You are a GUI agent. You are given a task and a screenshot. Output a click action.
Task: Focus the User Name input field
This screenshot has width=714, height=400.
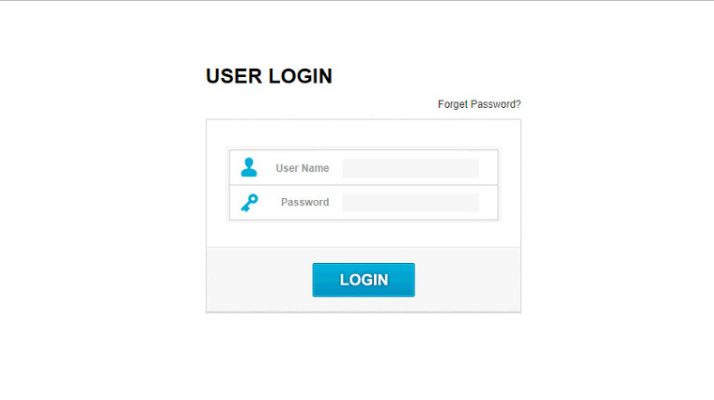point(410,168)
